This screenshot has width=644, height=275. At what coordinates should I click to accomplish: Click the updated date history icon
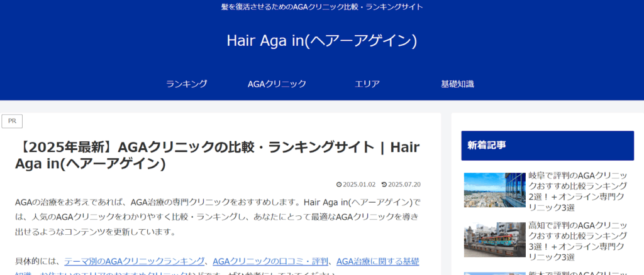tap(384, 185)
